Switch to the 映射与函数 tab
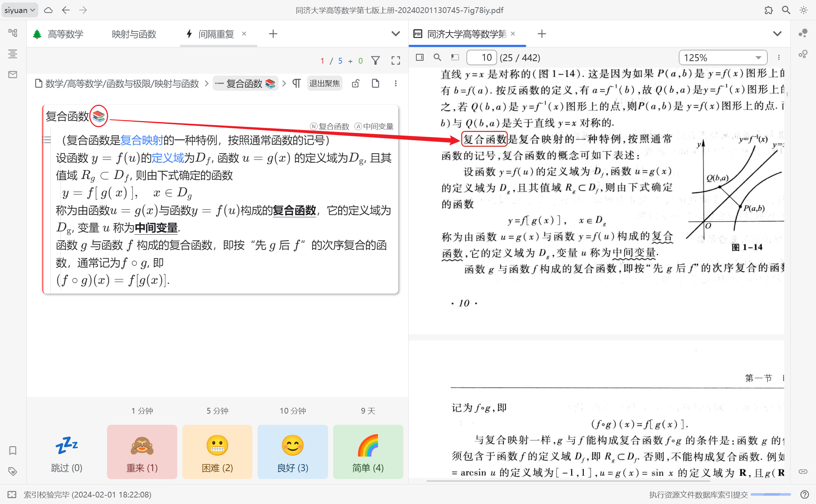 coord(134,34)
